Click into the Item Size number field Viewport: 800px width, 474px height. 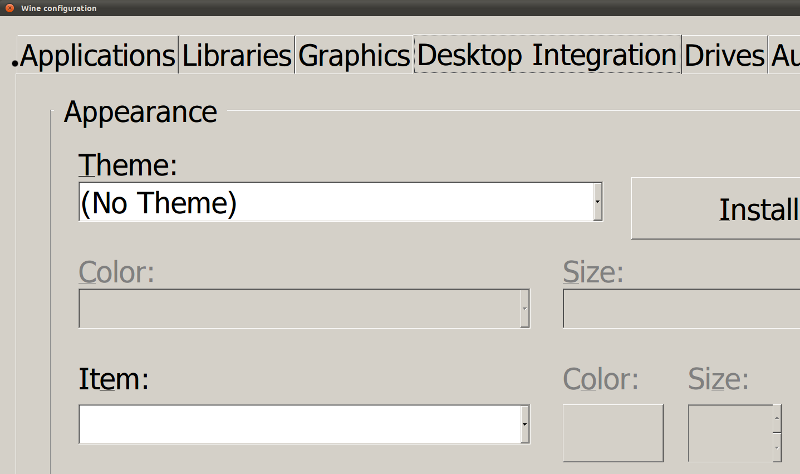(x=730, y=433)
